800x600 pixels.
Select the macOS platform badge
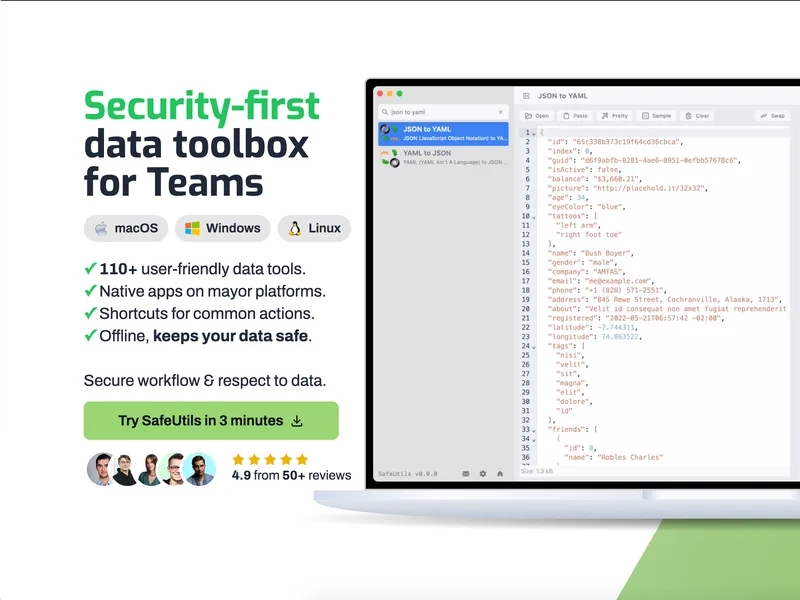(126, 228)
